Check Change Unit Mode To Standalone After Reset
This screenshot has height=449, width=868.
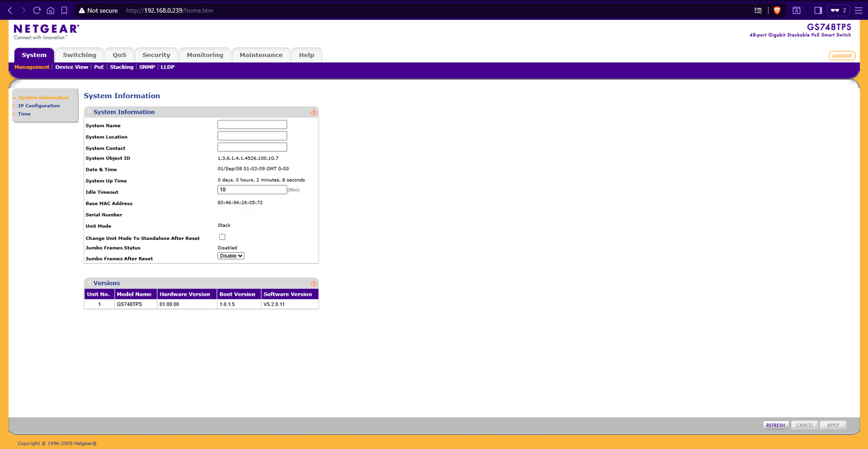pyautogui.click(x=222, y=237)
